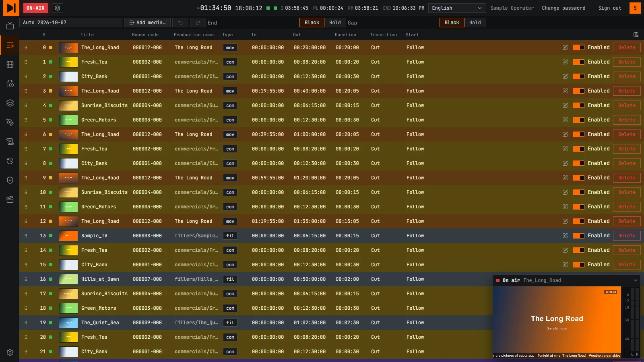Edit The_Long_Road row 0 pencil icon

565,47
